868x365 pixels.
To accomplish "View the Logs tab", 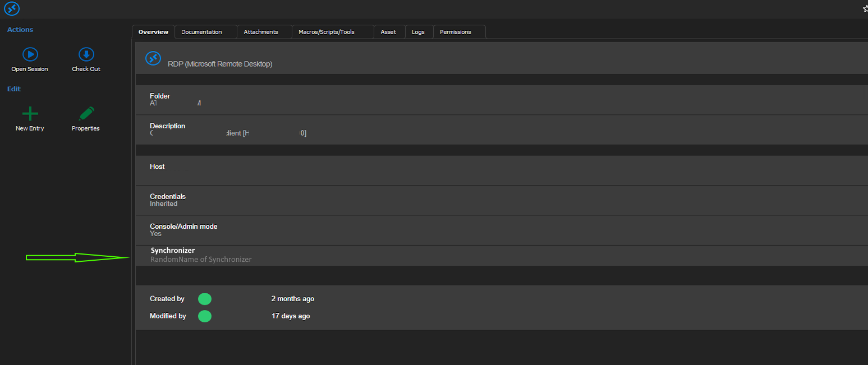I will 418,32.
